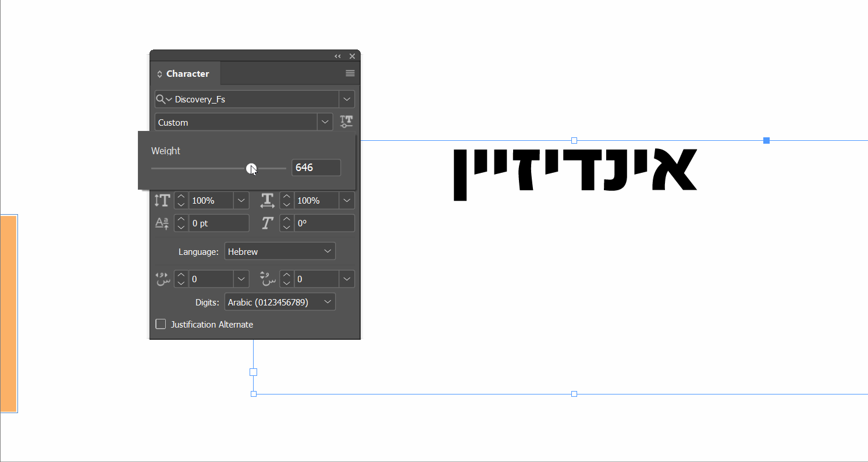
Task: Click the kashida length icon
Action: click(163, 279)
